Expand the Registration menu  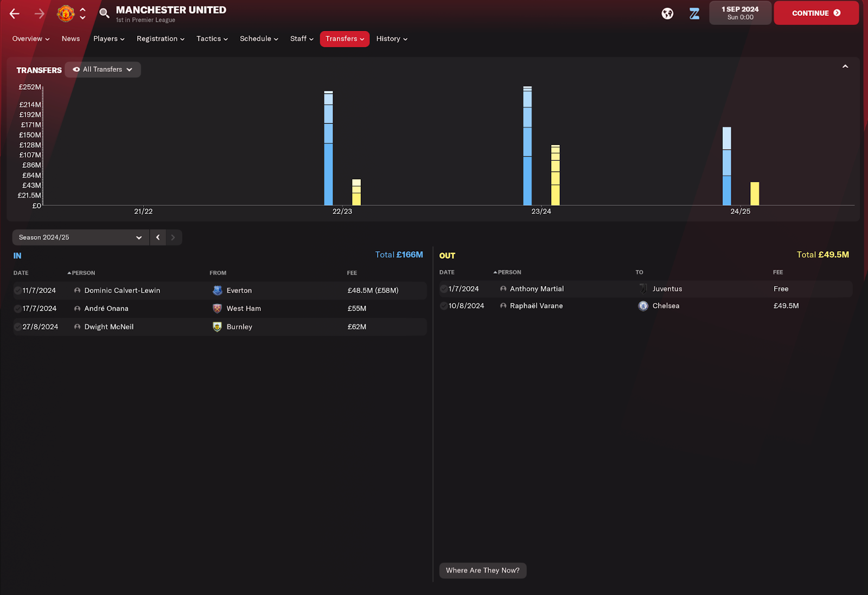161,39
